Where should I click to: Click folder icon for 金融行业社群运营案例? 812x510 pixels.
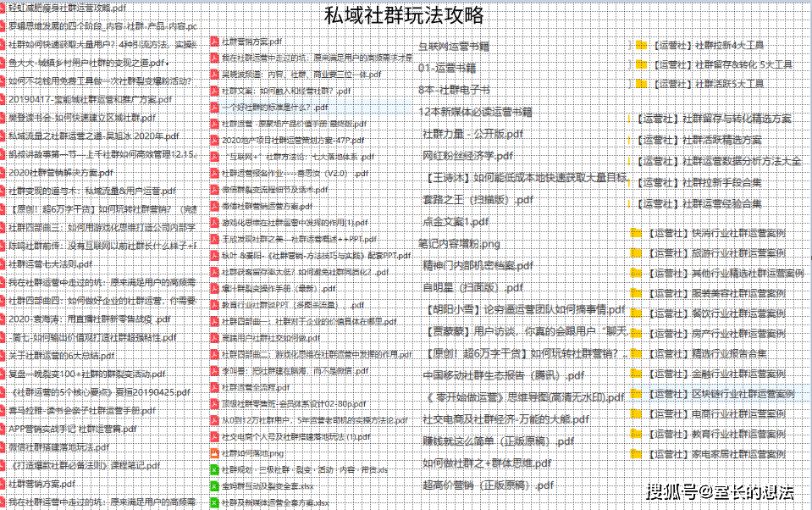636,374
